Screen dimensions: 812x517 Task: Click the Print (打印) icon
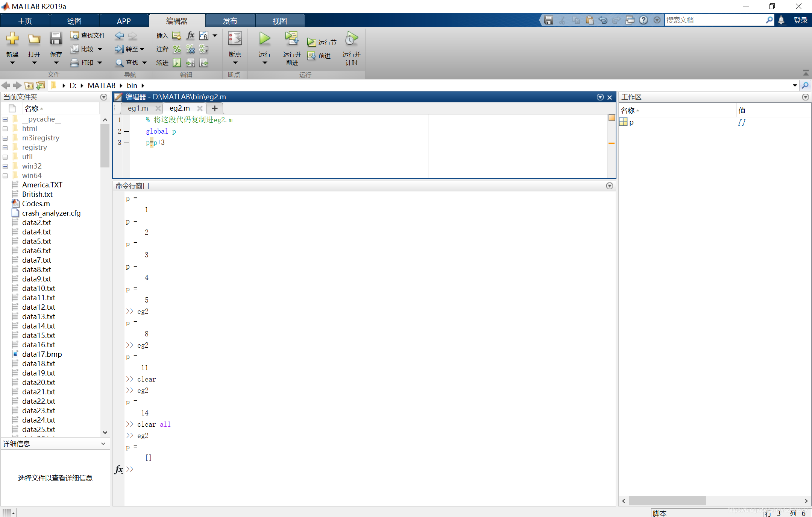click(x=74, y=62)
